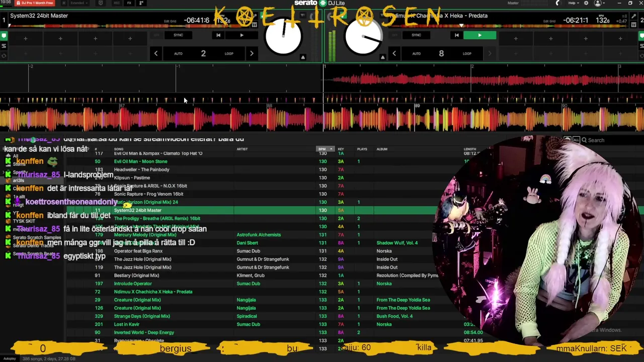Enable SYNC on right deck
The image size is (644, 362).
[x=416, y=35]
